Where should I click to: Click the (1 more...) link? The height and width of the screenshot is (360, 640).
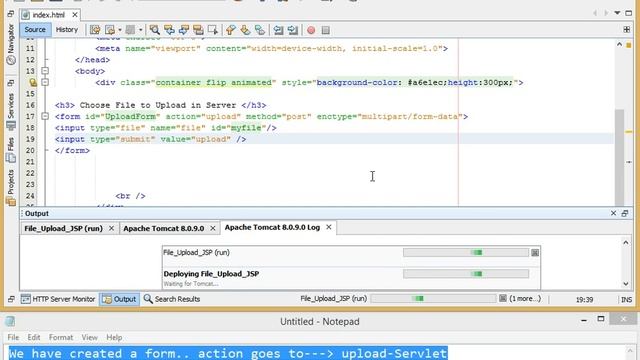click(525, 298)
